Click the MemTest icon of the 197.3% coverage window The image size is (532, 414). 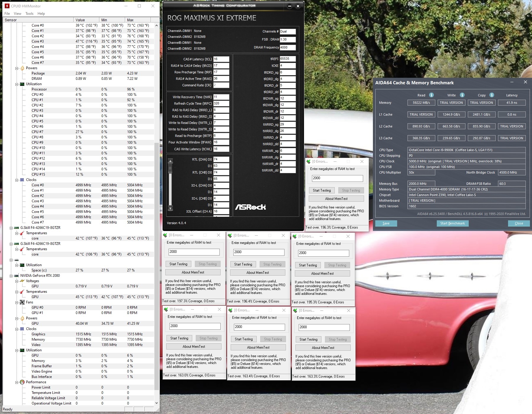165,235
